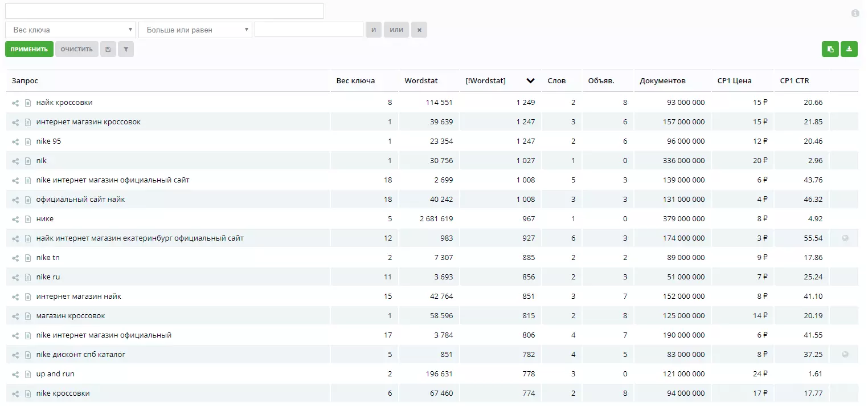The height and width of the screenshot is (406, 868).
Task: Open the document icon for 'nike 95'
Action: pos(27,141)
